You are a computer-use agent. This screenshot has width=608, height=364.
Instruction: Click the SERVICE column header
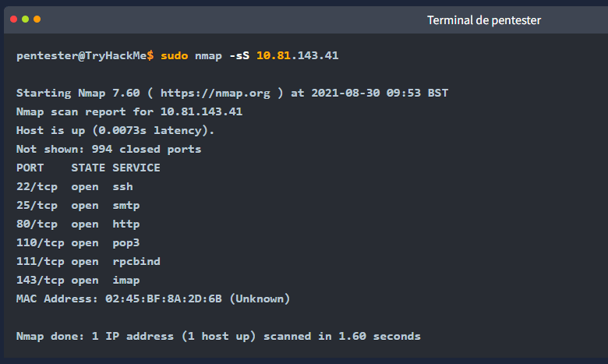tap(136, 168)
